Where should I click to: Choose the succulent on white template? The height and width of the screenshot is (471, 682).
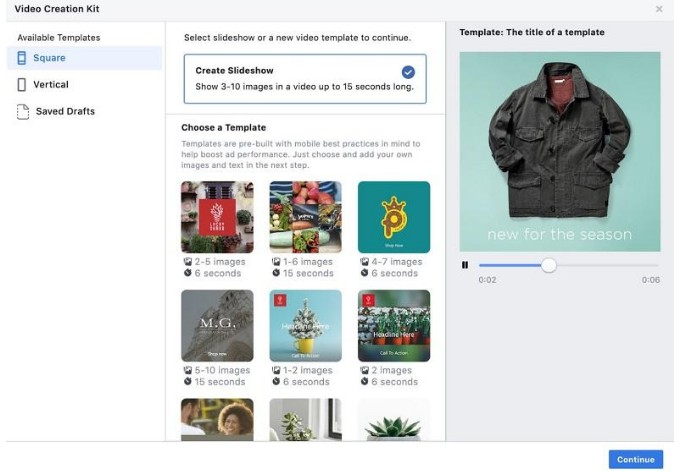pos(394,420)
